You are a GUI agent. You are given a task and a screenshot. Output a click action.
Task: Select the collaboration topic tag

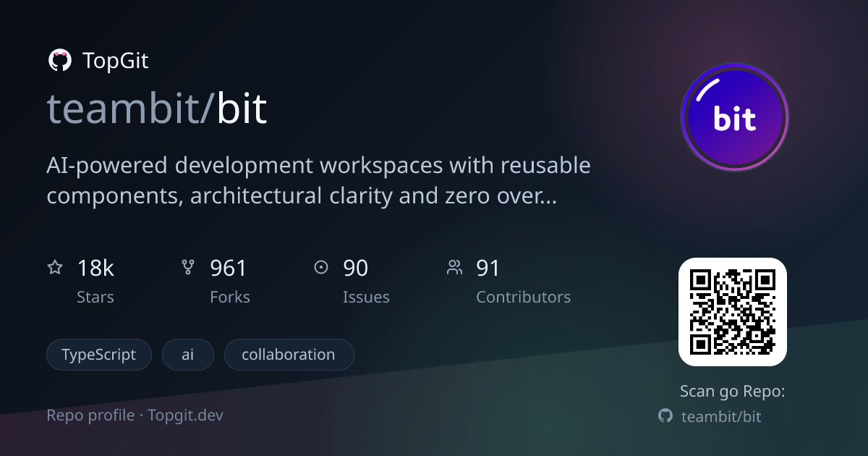[289, 355]
